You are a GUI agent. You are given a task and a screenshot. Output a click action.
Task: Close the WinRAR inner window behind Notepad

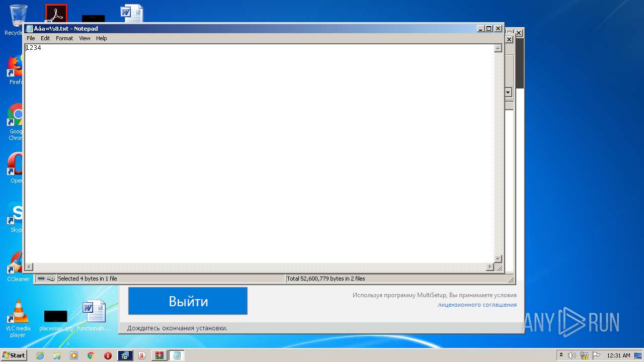pos(509,39)
